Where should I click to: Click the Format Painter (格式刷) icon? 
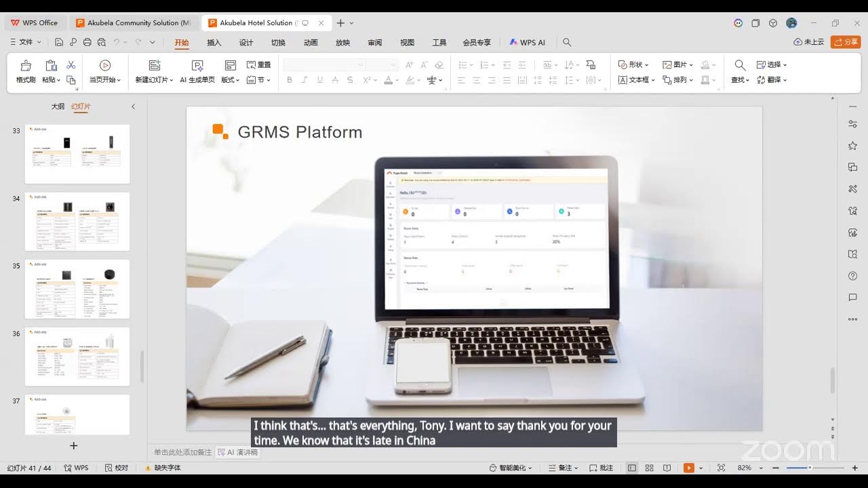pyautogui.click(x=26, y=65)
